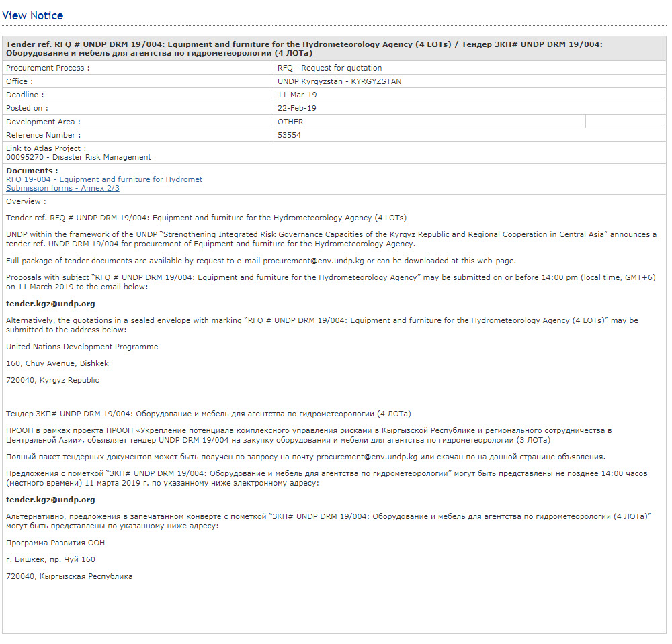Click the reference number 53554
Screen dimensions: 672x644
tap(289, 135)
